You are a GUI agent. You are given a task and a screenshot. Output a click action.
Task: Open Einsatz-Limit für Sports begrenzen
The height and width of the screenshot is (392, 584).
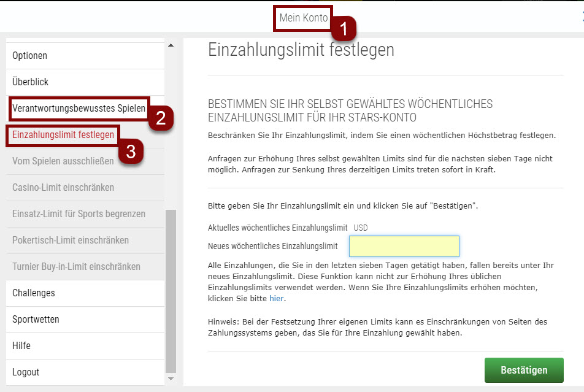(x=79, y=214)
